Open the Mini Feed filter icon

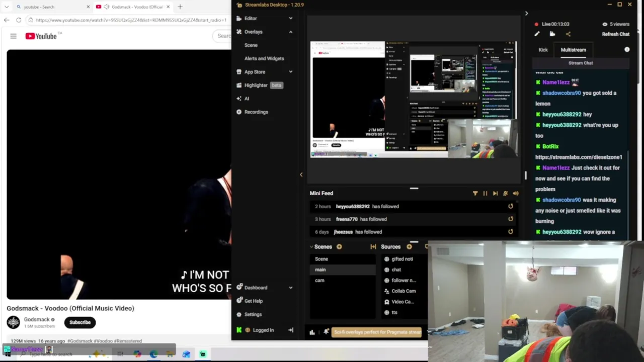point(475,193)
